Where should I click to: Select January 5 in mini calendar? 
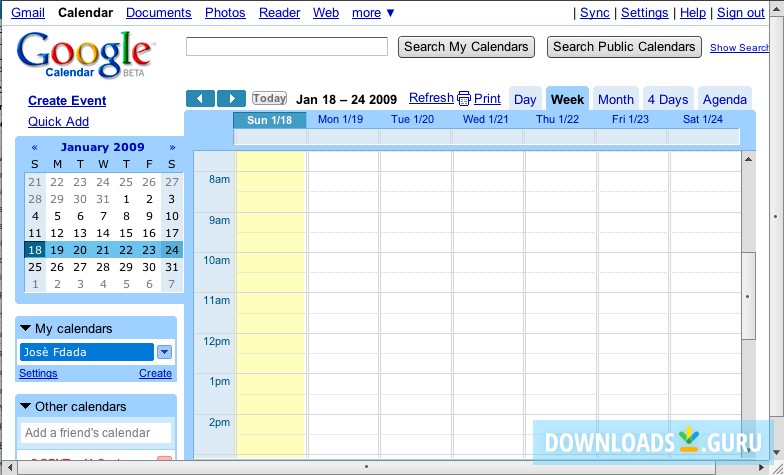[x=58, y=216]
